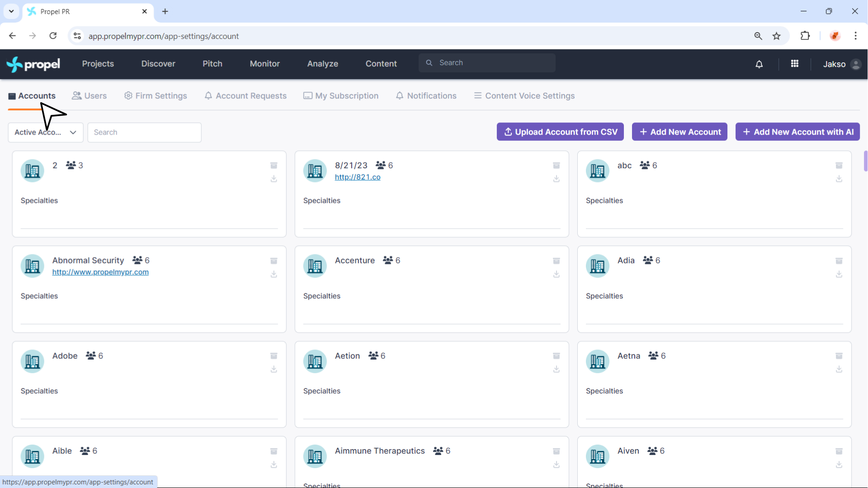Click the Adobe building avatar
The image size is (868, 488).
pos(32,361)
